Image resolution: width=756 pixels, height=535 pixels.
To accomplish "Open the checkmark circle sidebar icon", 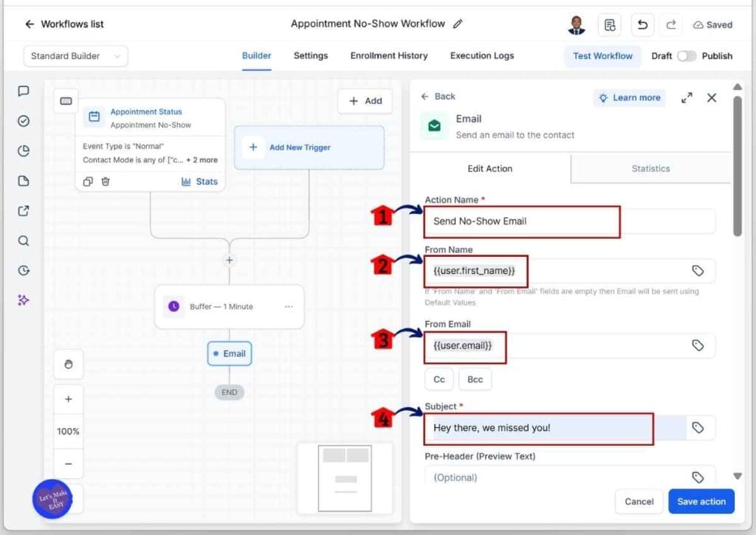I will [23, 121].
